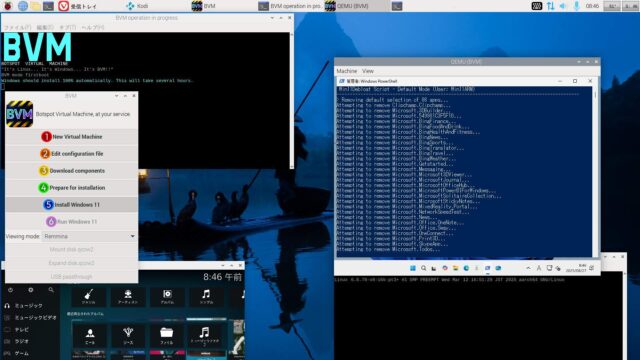Switch to the Kodi taskbar entry
The image size is (640, 360).
click(137, 6)
